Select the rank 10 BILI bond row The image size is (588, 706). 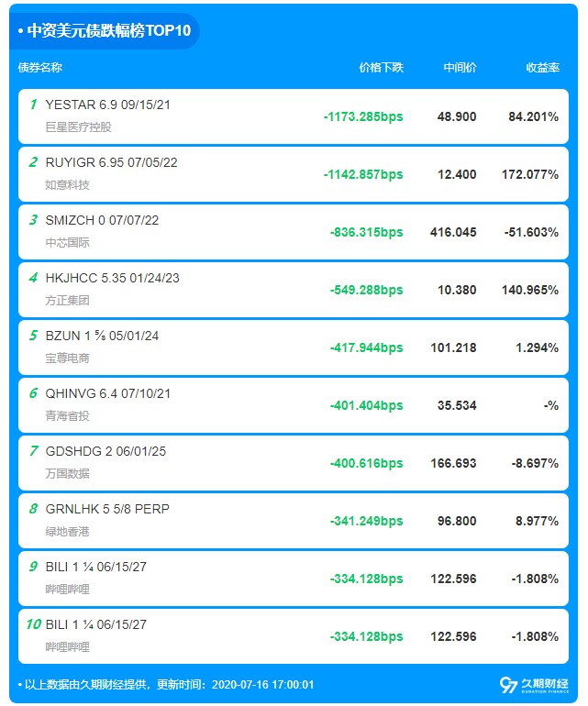294,636
